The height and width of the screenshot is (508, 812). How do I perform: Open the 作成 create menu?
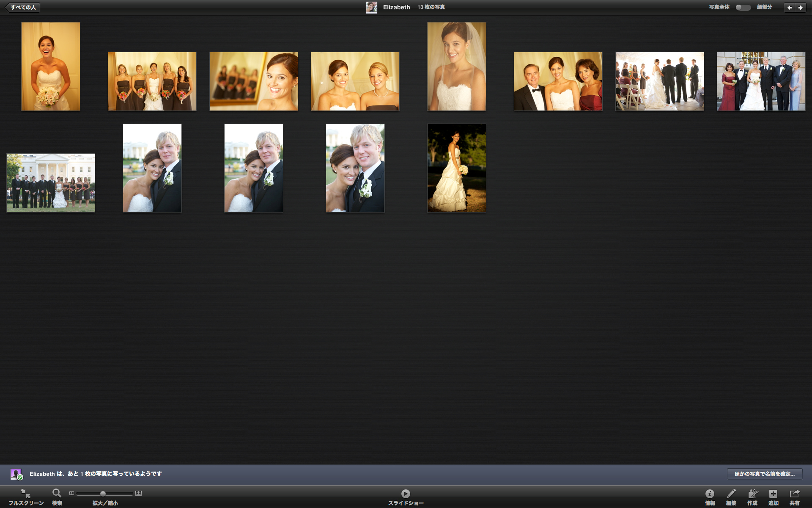(x=752, y=494)
